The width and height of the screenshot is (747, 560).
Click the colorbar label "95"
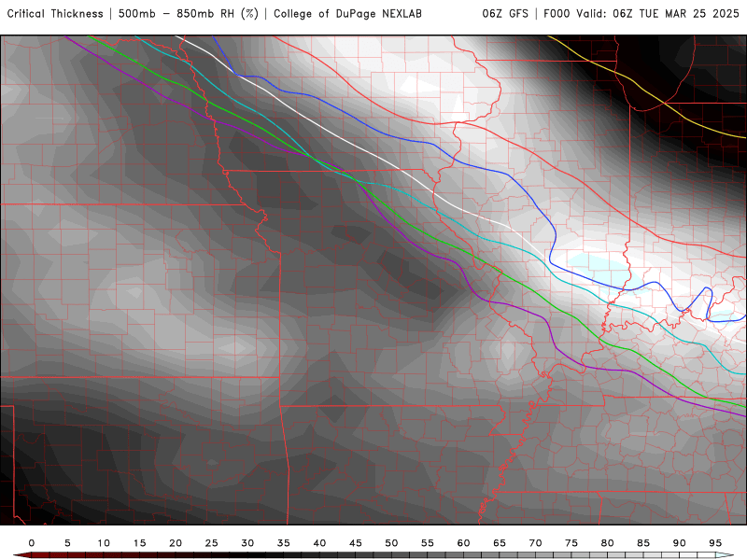coord(715,543)
